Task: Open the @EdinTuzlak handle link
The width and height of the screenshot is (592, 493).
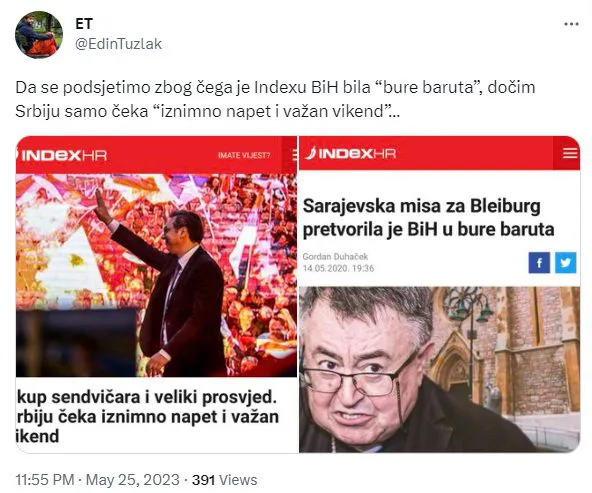Action: (x=119, y=44)
